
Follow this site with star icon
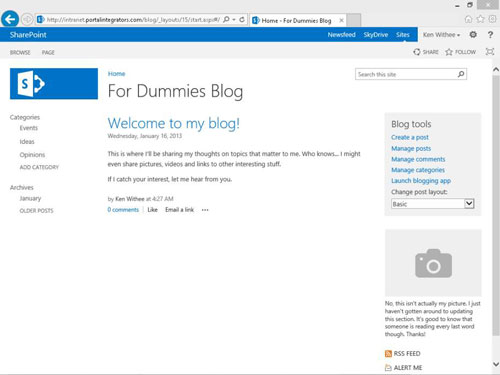449,52
